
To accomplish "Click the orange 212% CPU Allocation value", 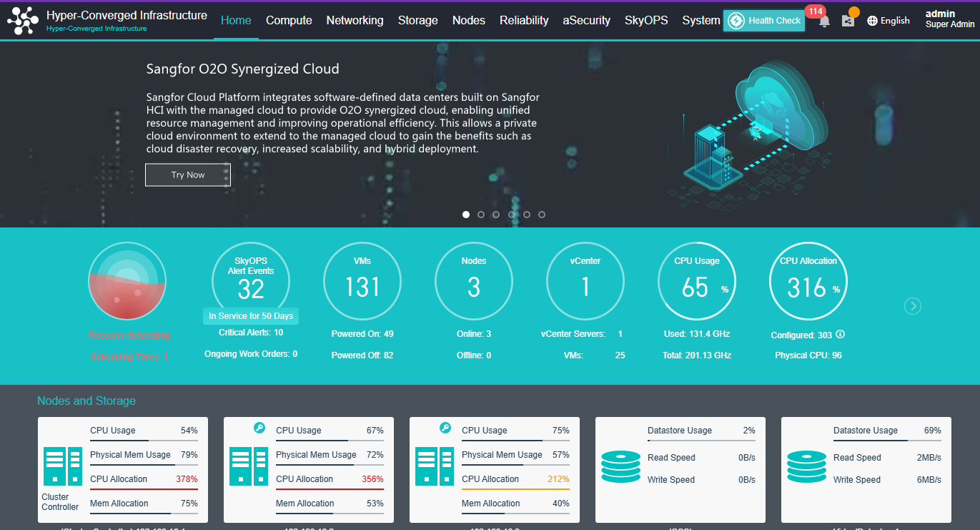I will coord(559,479).
